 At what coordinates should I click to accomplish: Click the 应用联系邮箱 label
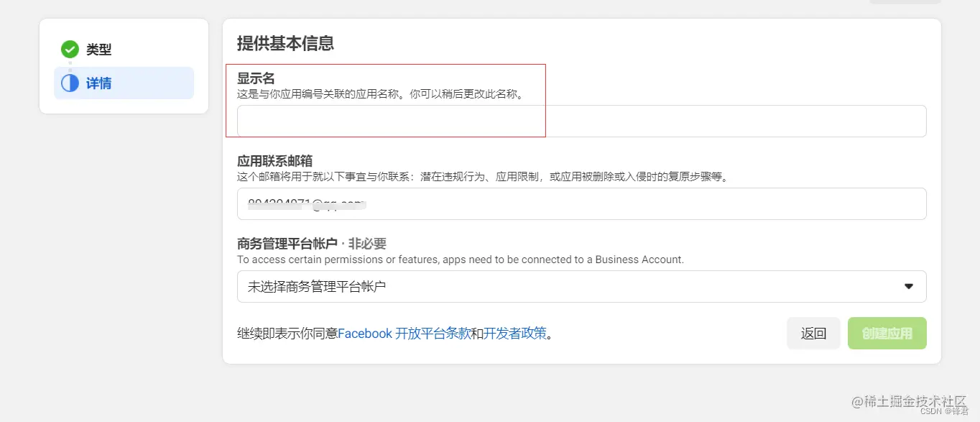point(274,161)
